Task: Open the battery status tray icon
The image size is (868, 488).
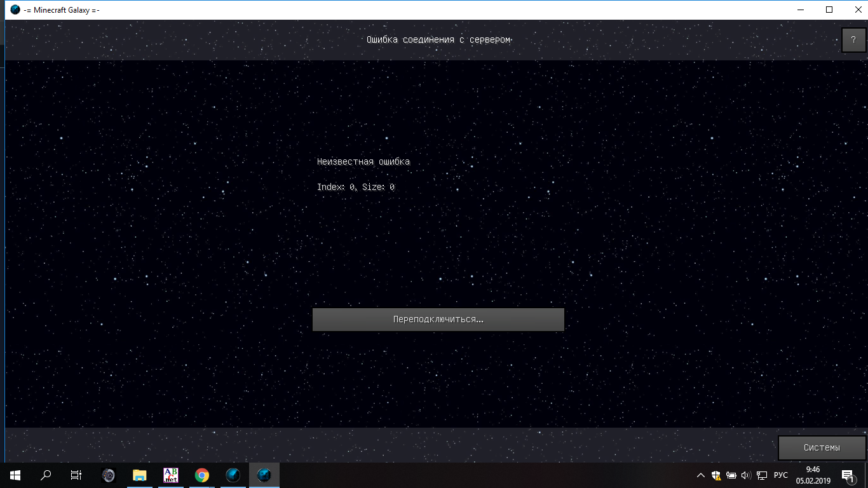Action: click(731, 475)
